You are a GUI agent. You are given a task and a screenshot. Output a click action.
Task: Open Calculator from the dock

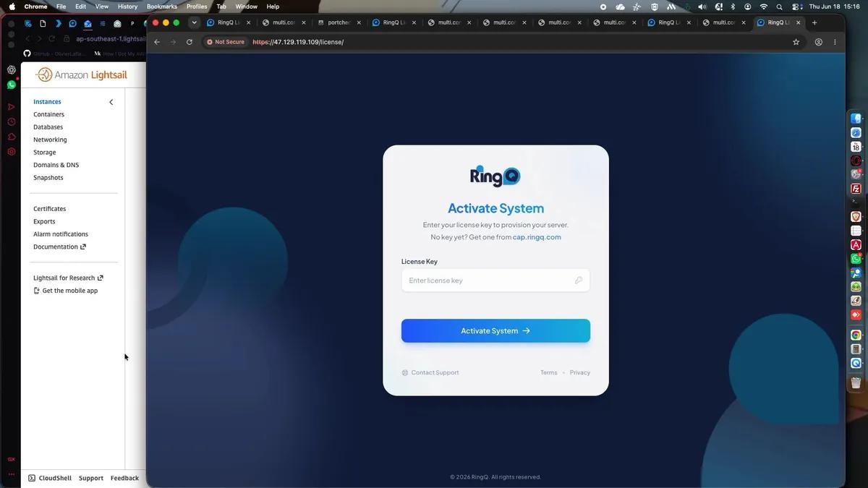856,349
